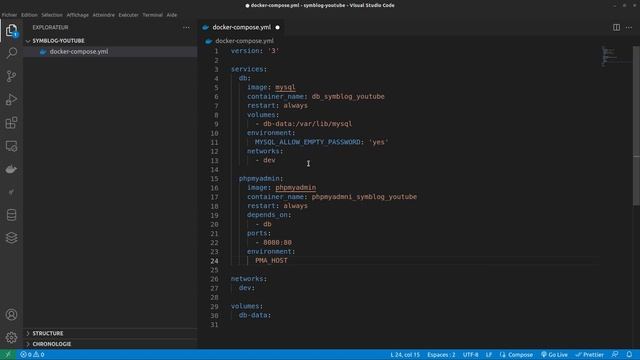640x360 pixels.
Task: Change end of line via LF
Action: click(x=489, y=355)
